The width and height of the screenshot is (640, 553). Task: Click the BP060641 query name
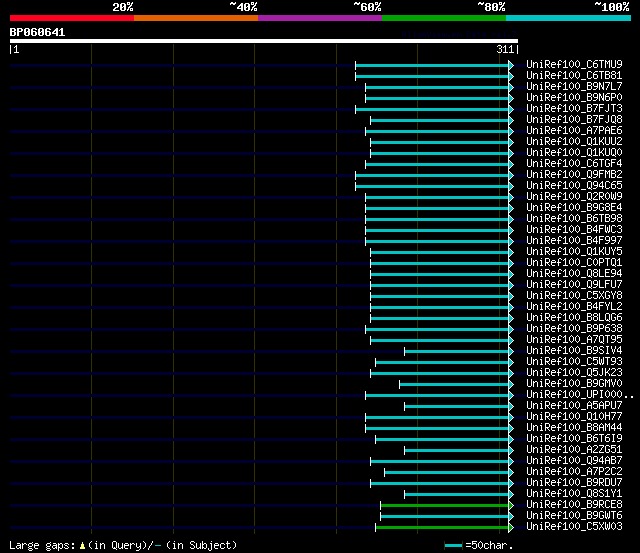[x=37, y=32]
